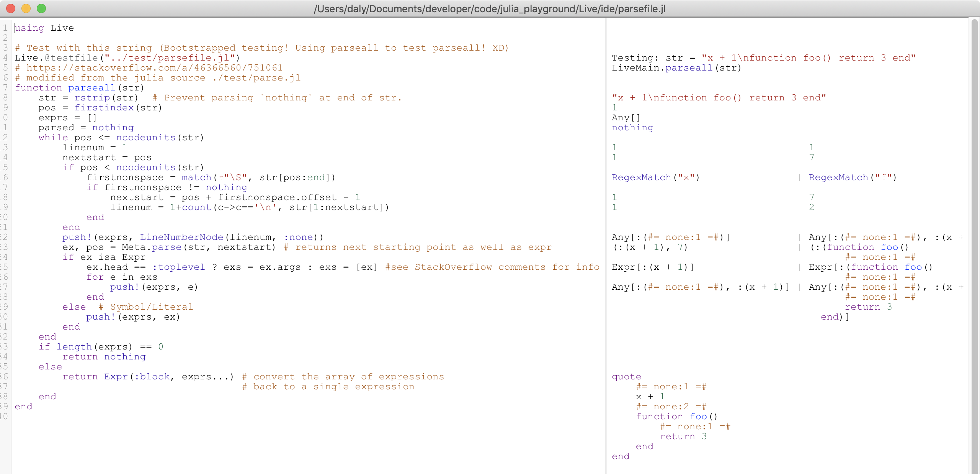Screen dimensions: 980x474
Task: Click the green zoom window button
Action: [x=41, y=8]
